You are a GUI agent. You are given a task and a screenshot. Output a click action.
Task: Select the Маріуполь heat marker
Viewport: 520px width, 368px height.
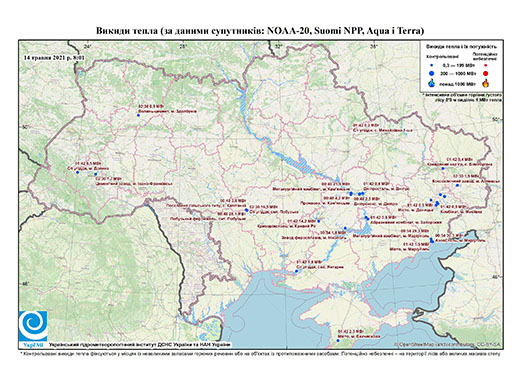pyautogui.click(x=432, y=240)
